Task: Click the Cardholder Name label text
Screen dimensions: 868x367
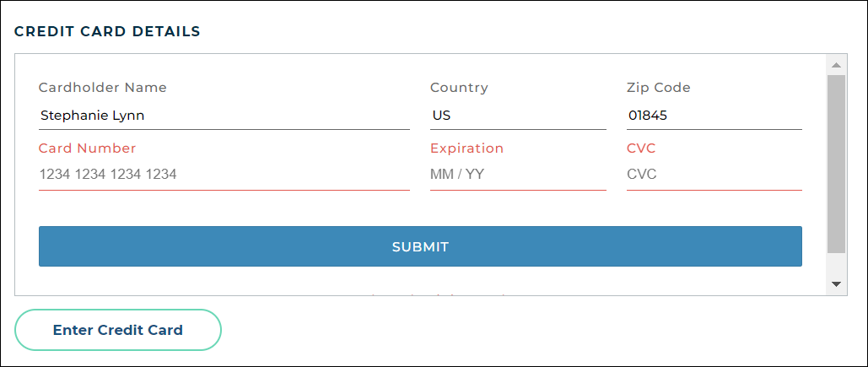Action: (103, 88)
